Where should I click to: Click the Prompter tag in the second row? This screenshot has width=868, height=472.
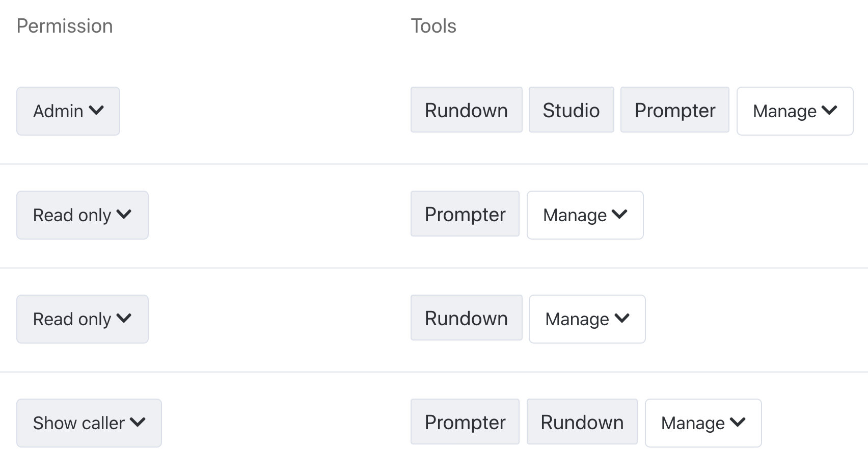tap(465, 214)
